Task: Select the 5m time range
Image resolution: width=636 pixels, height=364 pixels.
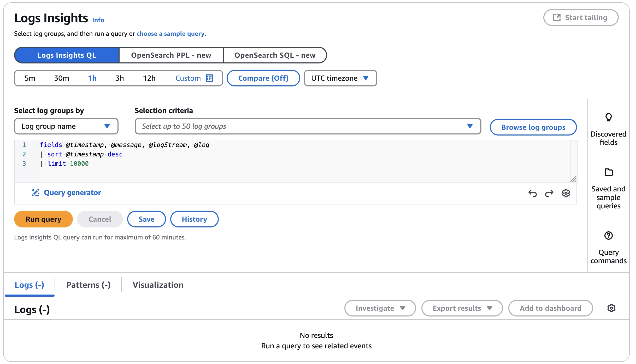Action: click(30, 78)
